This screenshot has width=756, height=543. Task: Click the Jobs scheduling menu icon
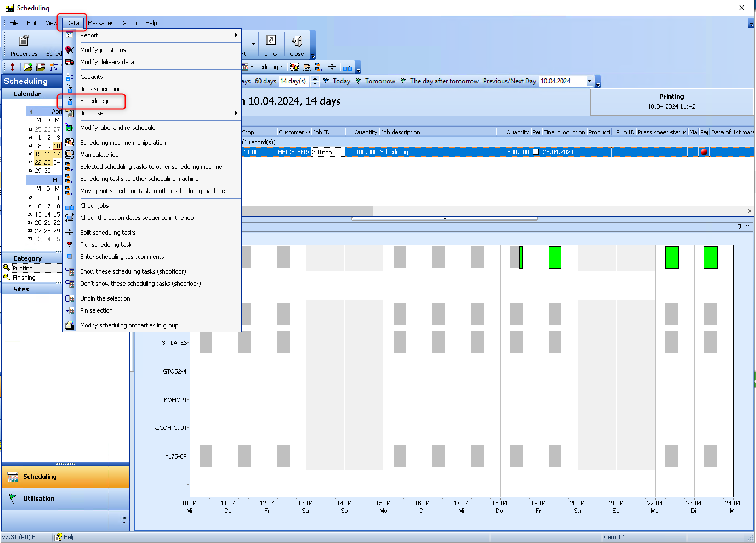(x=70, y=89)
